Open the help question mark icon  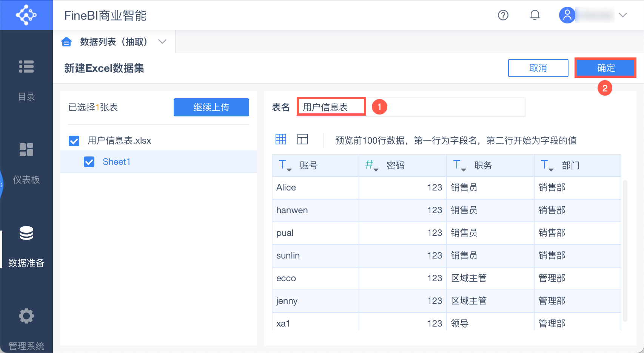pos(503,15)
